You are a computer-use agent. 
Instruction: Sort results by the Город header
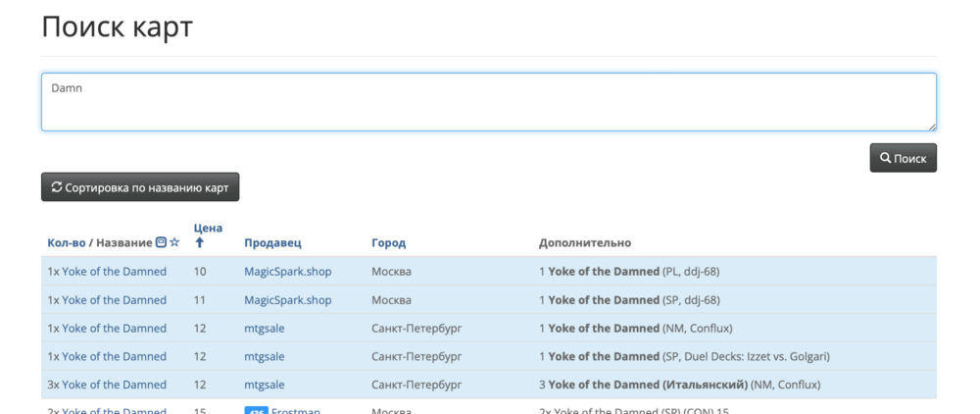point(388,242)
